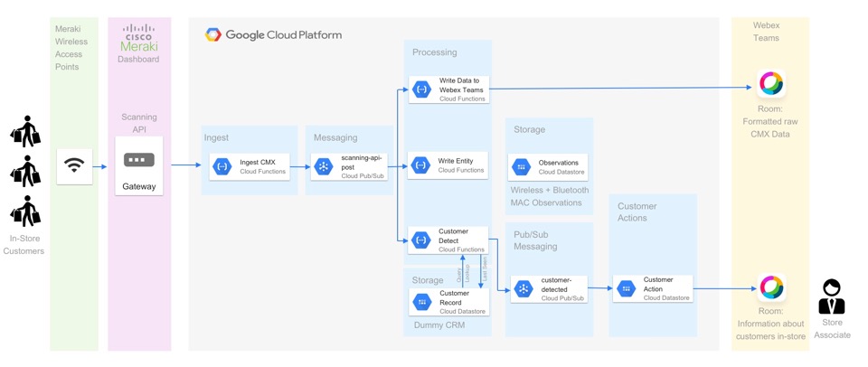Click the 'Google Cloud Platform' title text
Screen dimensions: 868x367
[x=283, y=35]
